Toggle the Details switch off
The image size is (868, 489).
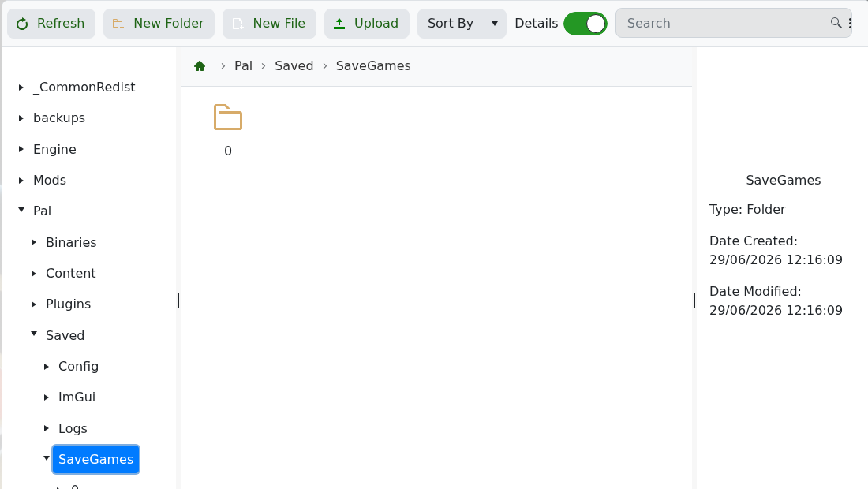coord(586,24)
